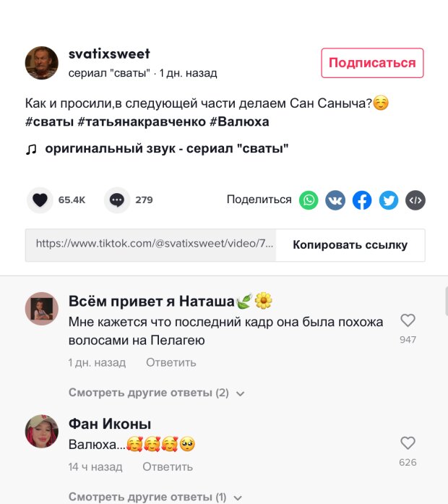This screenshot has width=448, height=504.
Task: Expand Смотреть другие ответы (1)
Action: 155,497
